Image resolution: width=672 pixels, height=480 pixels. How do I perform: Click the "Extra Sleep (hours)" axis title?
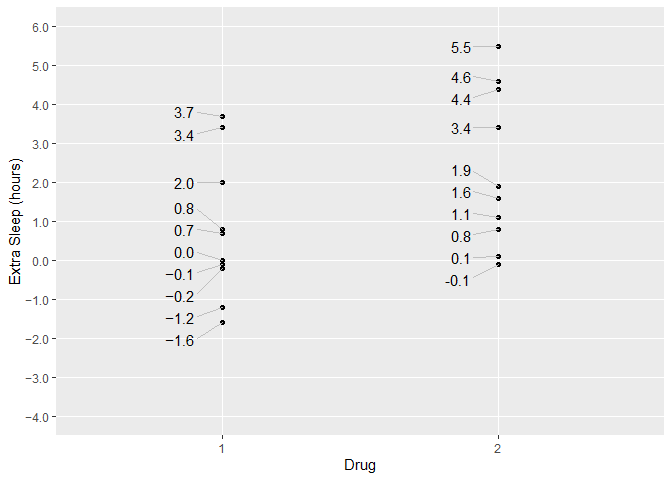pos(15,221)
